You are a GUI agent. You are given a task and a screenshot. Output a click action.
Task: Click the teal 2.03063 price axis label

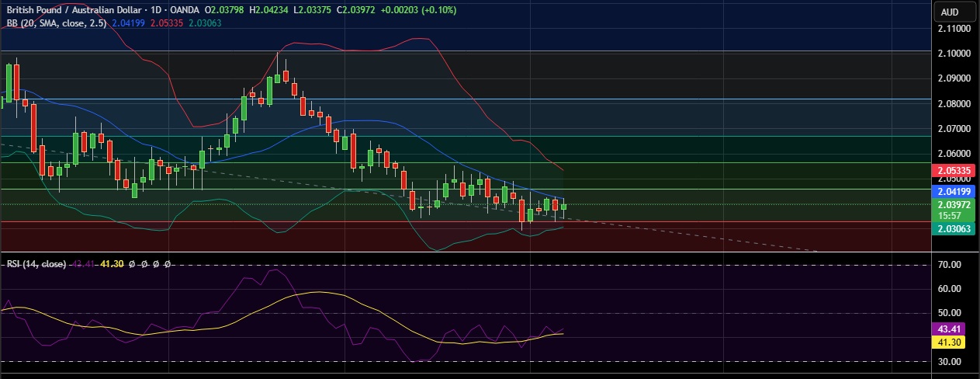(x=954, y=228)
